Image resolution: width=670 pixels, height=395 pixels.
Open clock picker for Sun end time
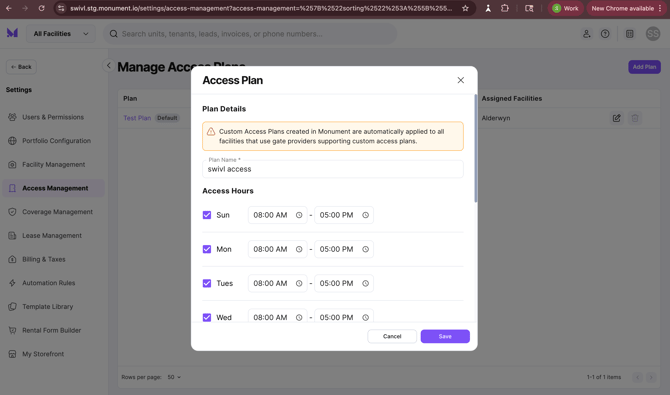(365, 215)
